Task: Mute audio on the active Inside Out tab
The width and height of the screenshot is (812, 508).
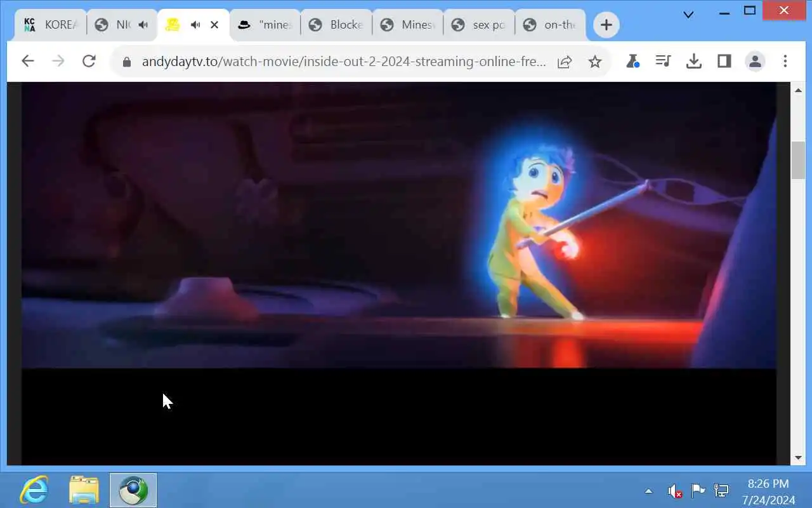Action: pyautogui.click(x=195, y=25)
